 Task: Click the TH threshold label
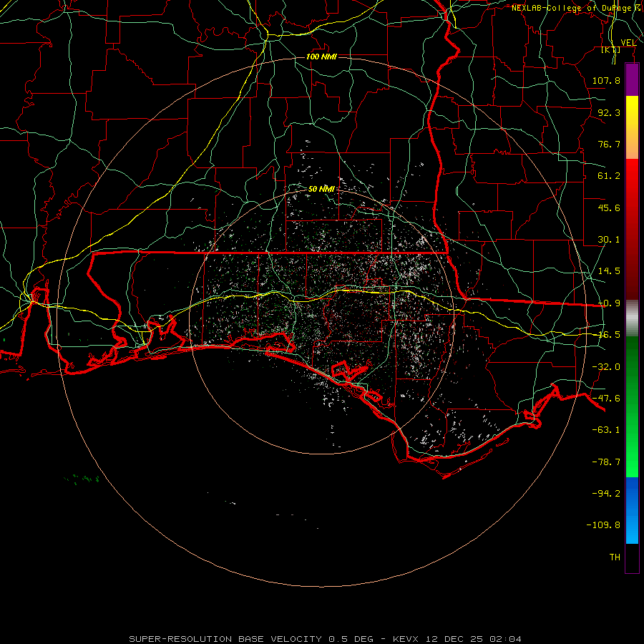tap(615, 557)
